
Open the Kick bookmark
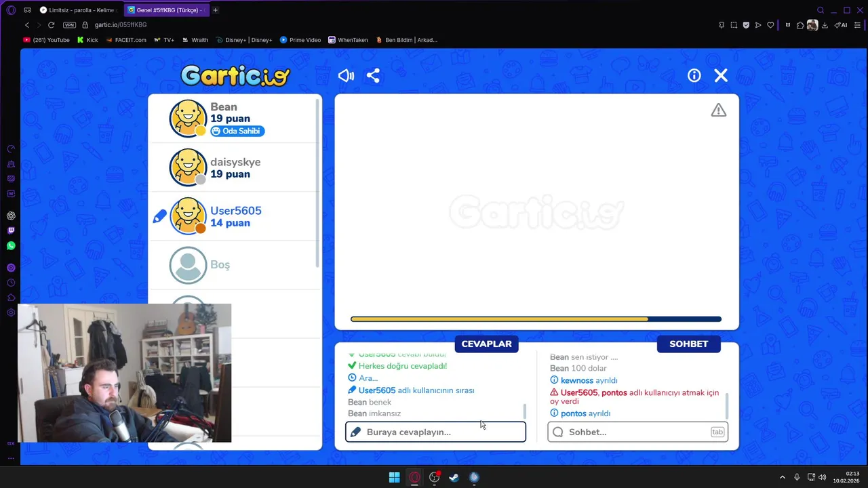(87, 40)
